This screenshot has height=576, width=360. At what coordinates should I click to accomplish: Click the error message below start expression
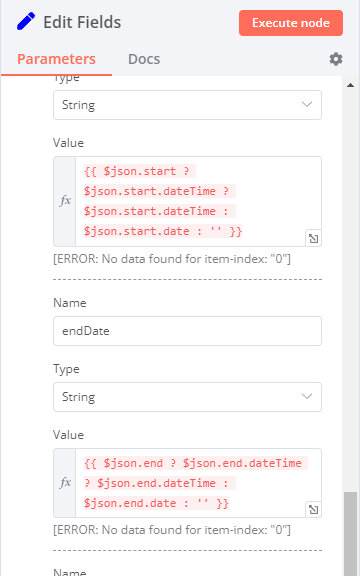pos(172,259)
